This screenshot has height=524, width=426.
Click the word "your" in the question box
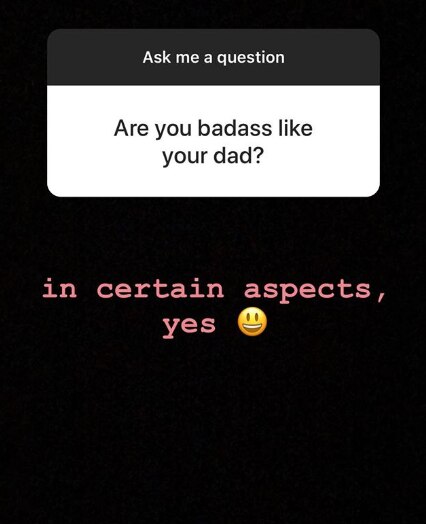tap(184, 158)
